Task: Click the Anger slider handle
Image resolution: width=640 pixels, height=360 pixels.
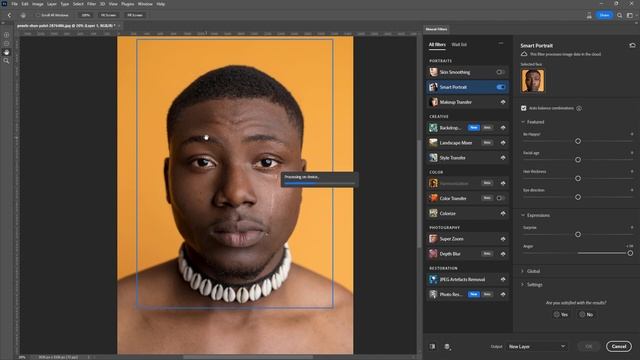Action: coord(630,253)
